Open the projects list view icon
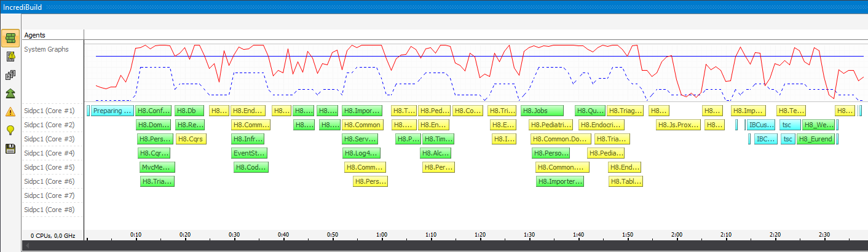Image resolution: width=868 pixels, height=252 pixels. [10, 75]
